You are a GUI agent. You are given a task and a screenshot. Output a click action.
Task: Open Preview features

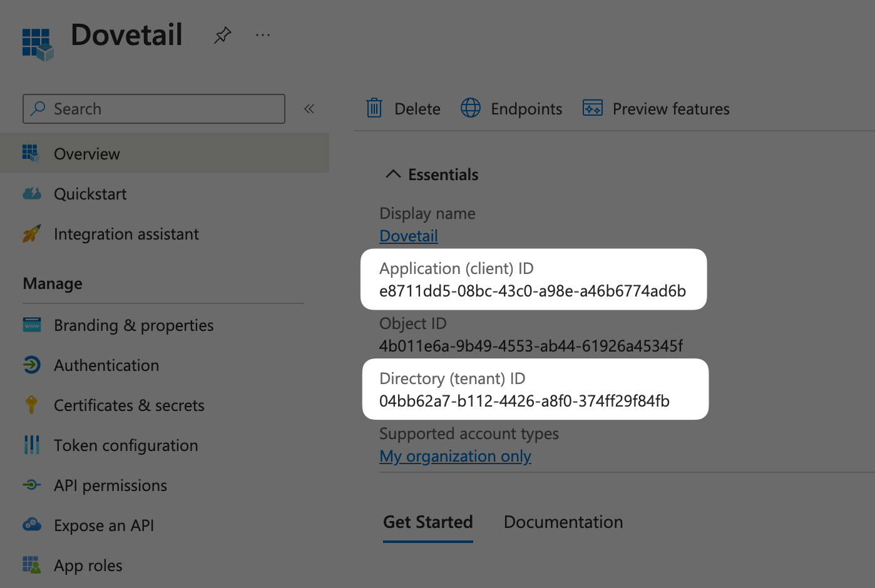click(x=656, y=109)
